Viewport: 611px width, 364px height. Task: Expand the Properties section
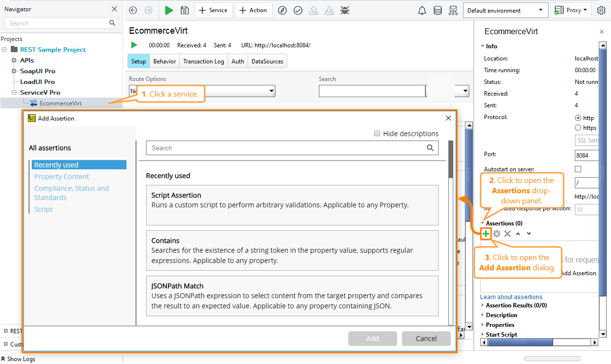(x=482, y=325)
